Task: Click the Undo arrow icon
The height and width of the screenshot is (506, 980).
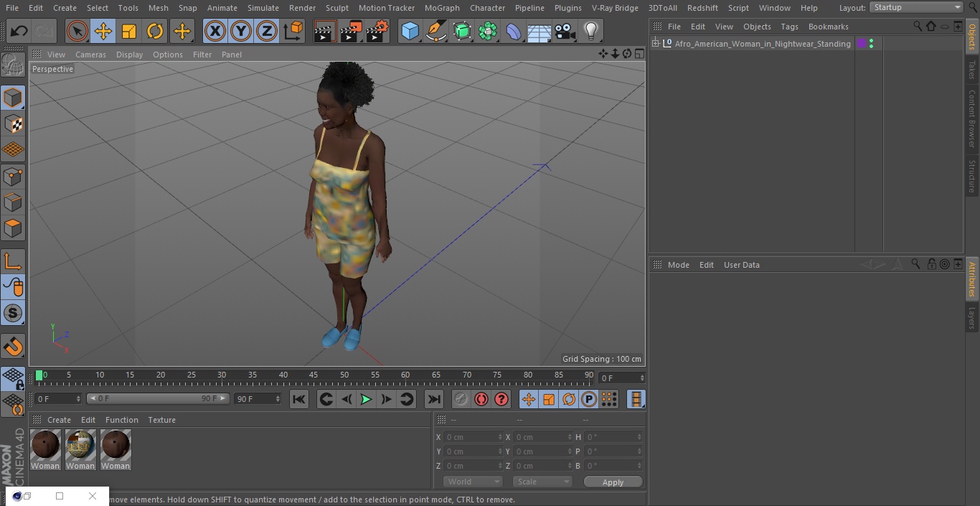Action: pyautogui.click(x=19, y=31)
